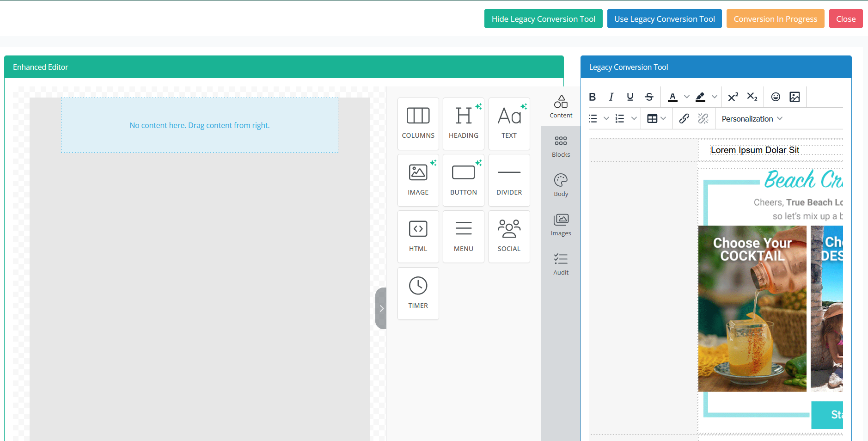Insert an image in the Legacy Conversion Tool
868x441 pixels.
pyautogui.click(x=795, y=97)
